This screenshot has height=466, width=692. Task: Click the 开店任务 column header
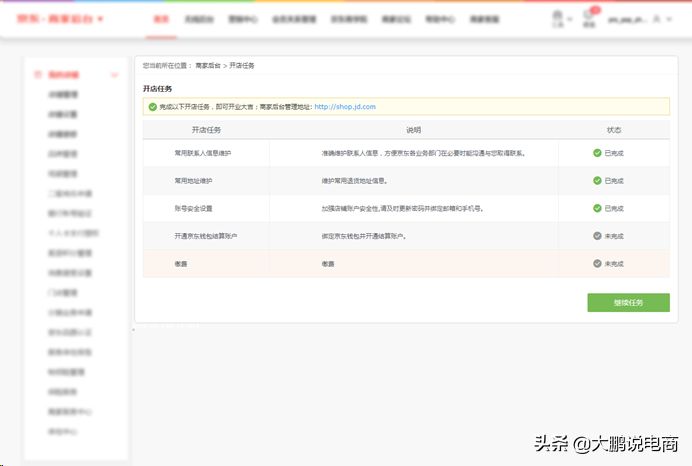(206, 130)
